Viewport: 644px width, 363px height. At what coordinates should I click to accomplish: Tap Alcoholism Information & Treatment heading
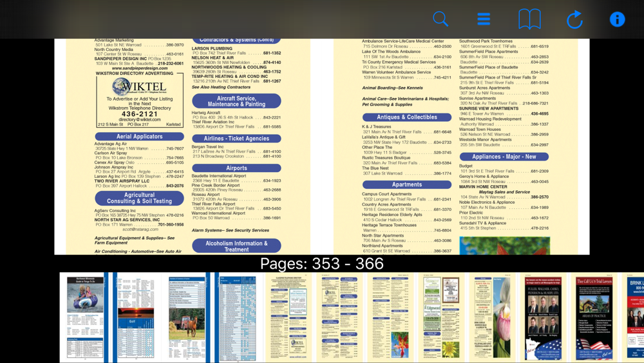[236, 246]
